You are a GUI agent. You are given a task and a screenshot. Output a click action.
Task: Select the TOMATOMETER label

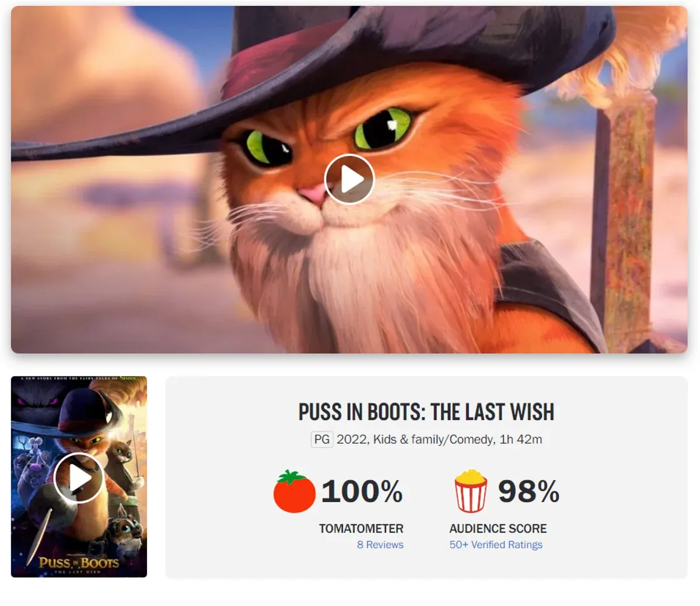coord(361,528)
